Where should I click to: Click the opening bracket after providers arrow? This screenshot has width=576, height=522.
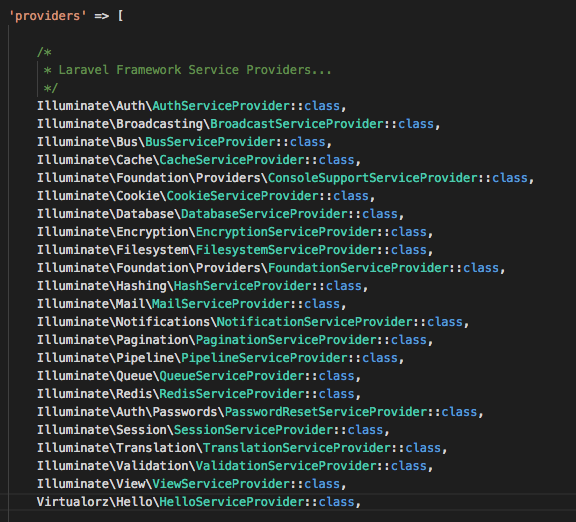tap(120, 16)
